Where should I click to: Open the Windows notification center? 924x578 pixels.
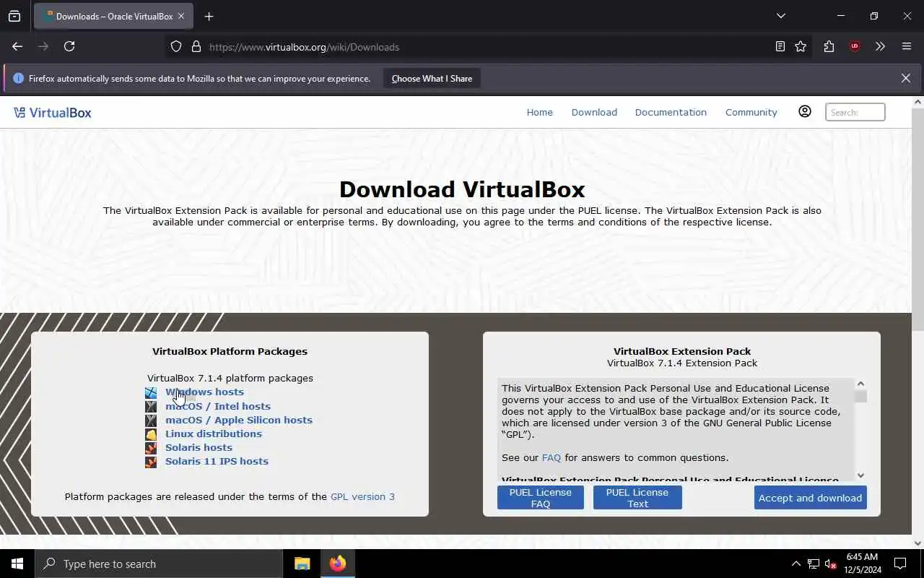(x=900, y=564)
